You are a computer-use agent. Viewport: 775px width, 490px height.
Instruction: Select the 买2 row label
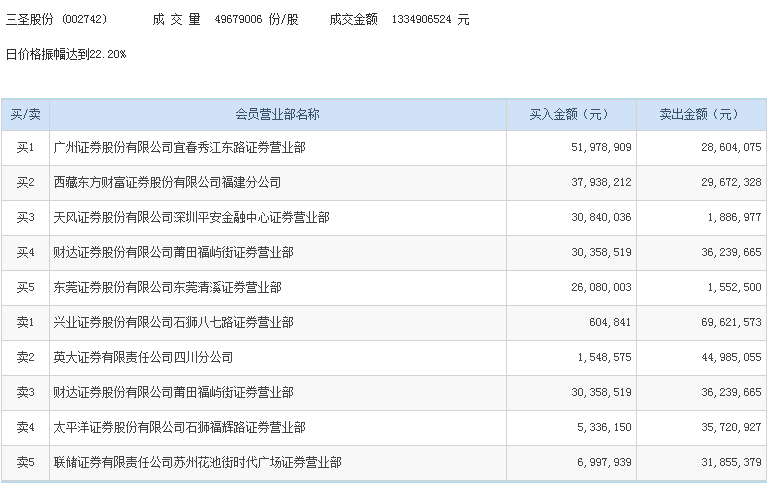(x=25, y=182)
